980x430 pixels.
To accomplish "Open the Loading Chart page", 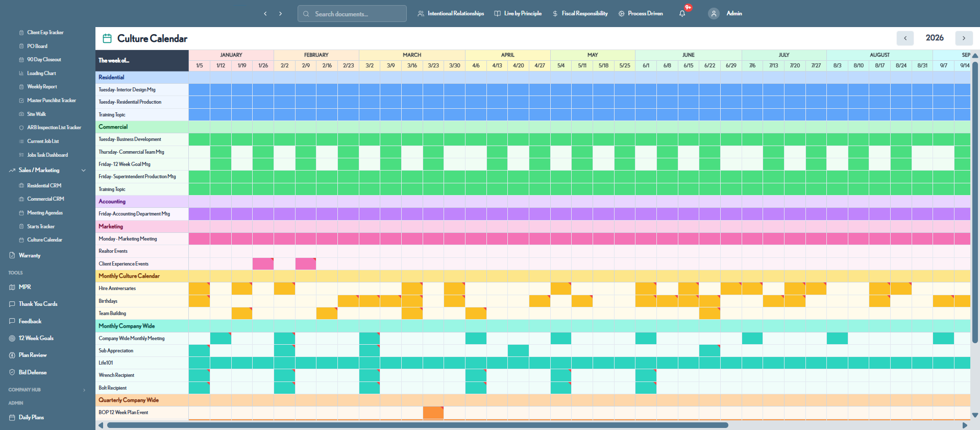I will 41,74.
